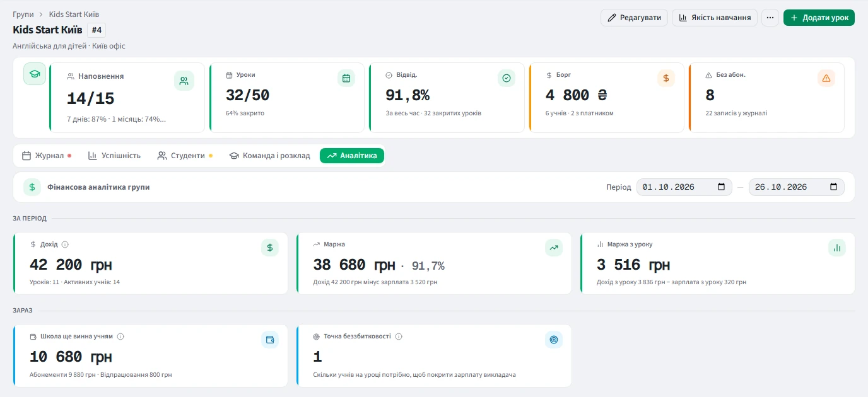This screenshot has height=397, width=868.
Task: Open the end date calendar picker
Action: (x=833, y=187)
